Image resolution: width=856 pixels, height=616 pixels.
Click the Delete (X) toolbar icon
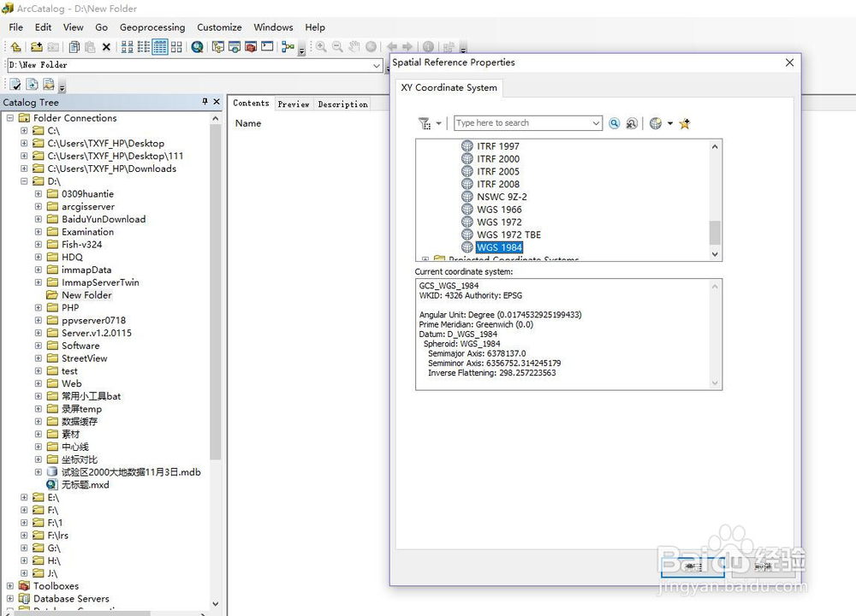coord(106,47)
